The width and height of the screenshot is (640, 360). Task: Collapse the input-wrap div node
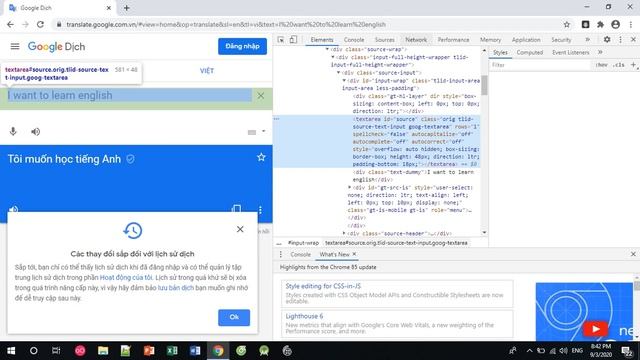(x=344, y=80)
